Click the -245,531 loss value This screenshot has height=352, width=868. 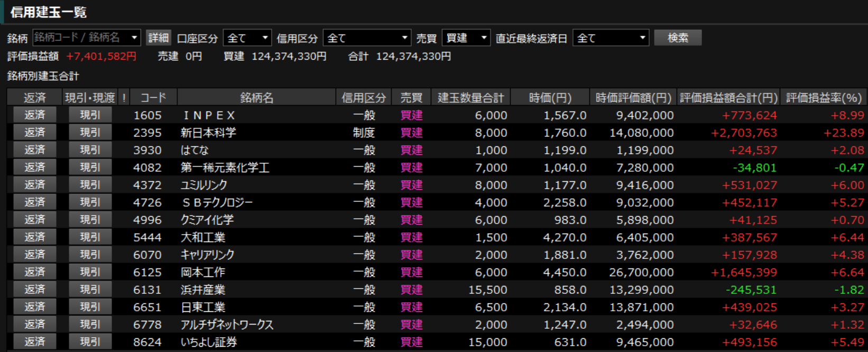tap(751, 290)
